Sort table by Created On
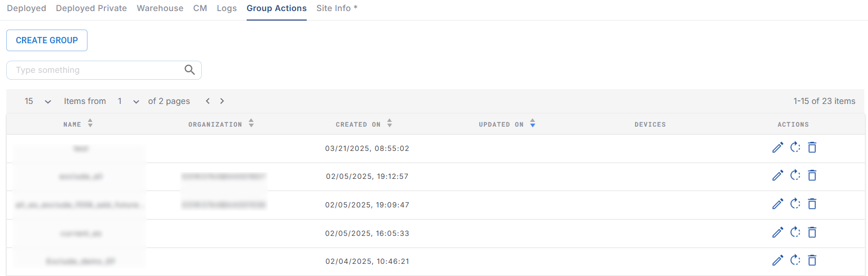Image resolution: width=868 pixels, height=276 pixels. tap(389, 123)
